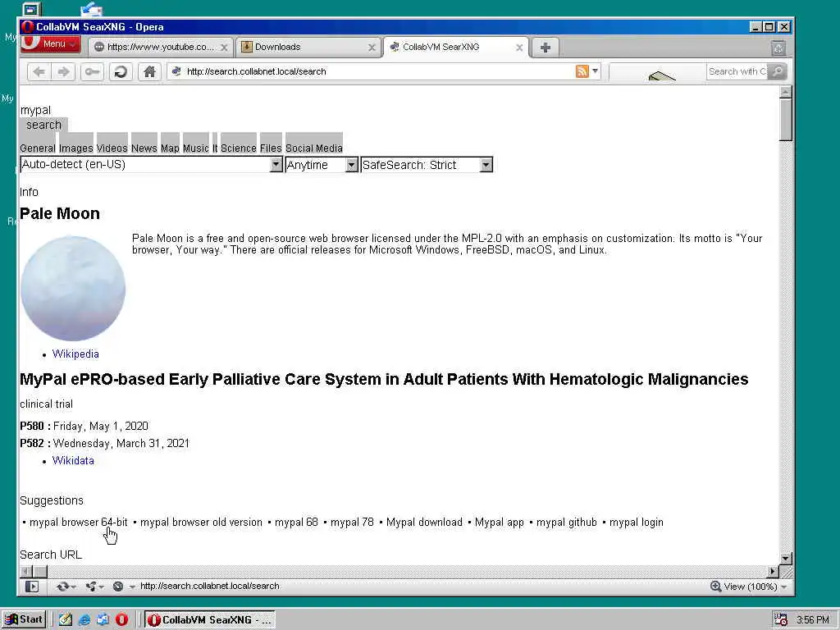Close the CollabVM SearXNG tab
840x630 pixels.
pyautogui.click(x=519, y=48)
